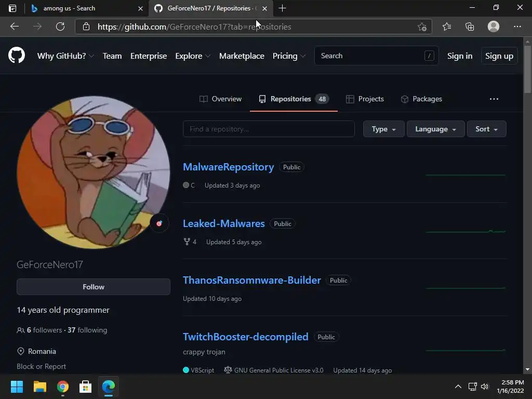View the 37 following list

[87, 330]
